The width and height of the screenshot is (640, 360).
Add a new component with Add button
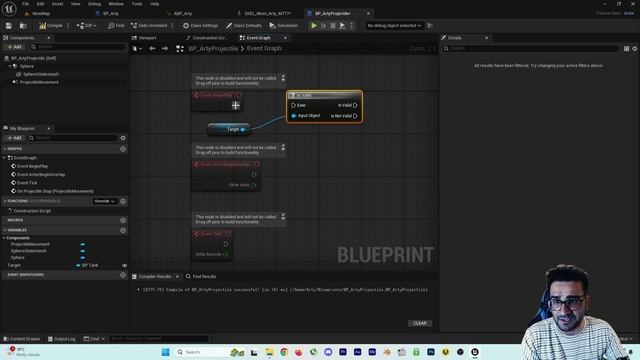click(14, 47)
